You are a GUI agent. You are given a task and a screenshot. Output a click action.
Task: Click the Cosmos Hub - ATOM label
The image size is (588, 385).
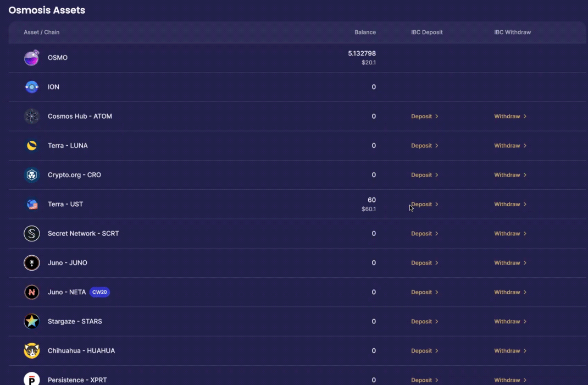click(80, 117)
